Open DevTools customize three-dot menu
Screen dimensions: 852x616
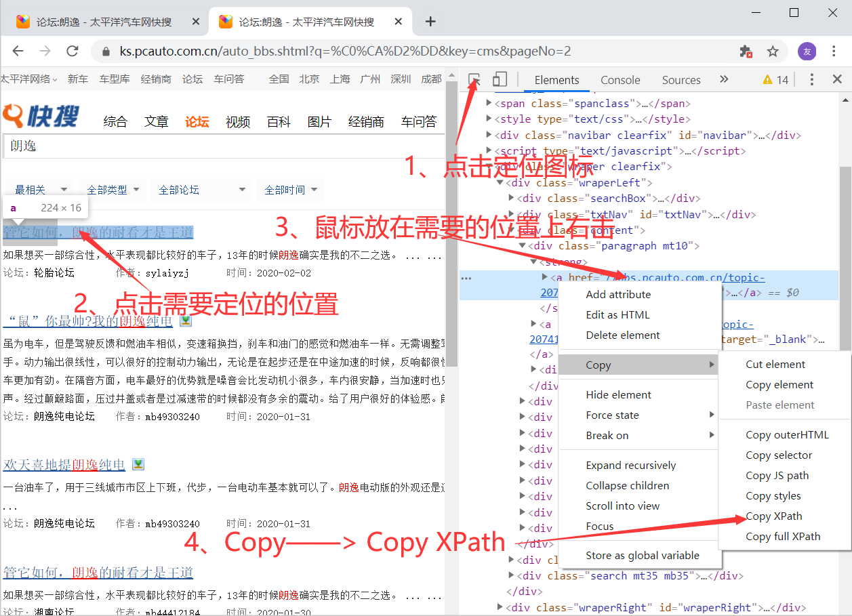[x=811, y=79]
